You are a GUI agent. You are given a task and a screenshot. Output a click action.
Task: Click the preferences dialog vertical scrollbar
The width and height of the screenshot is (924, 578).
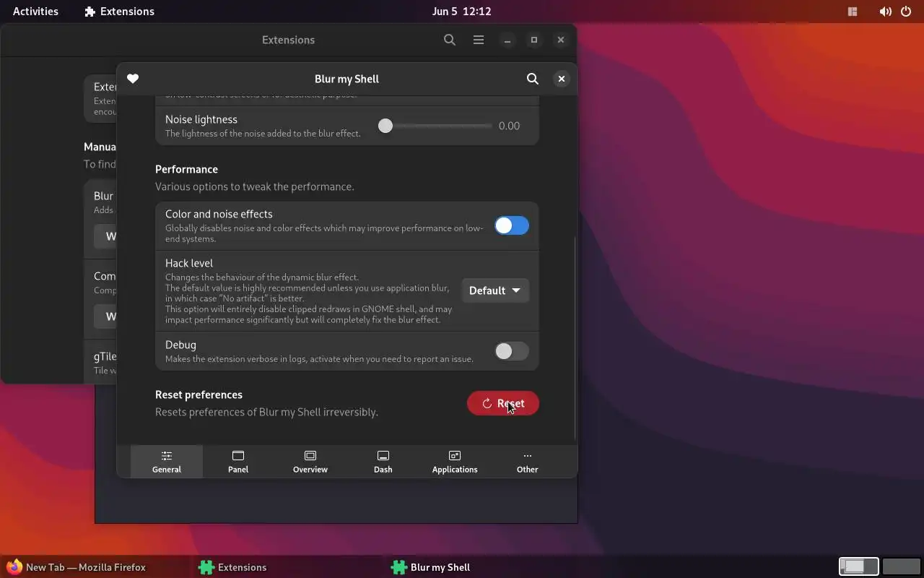(x=575, y=337)
